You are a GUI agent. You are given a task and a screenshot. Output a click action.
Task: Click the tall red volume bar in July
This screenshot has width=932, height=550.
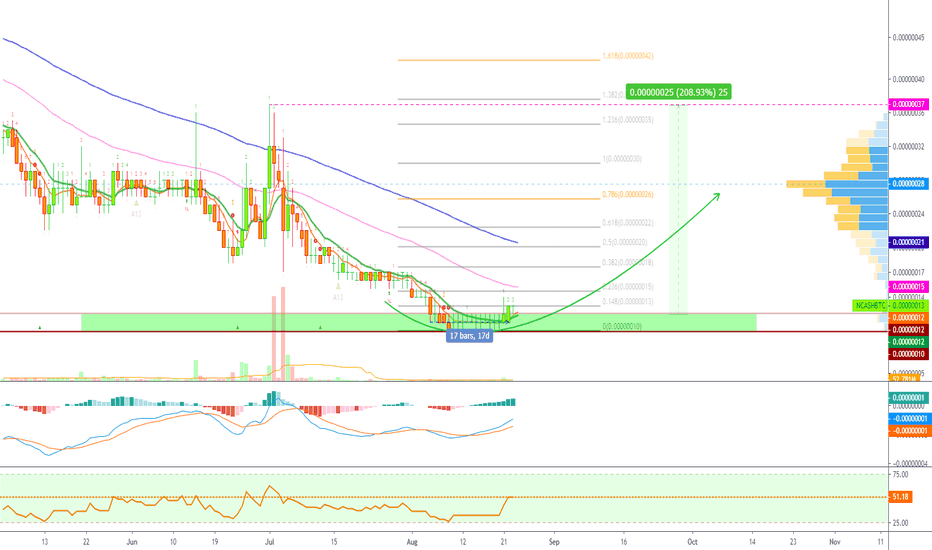point(283,334)
